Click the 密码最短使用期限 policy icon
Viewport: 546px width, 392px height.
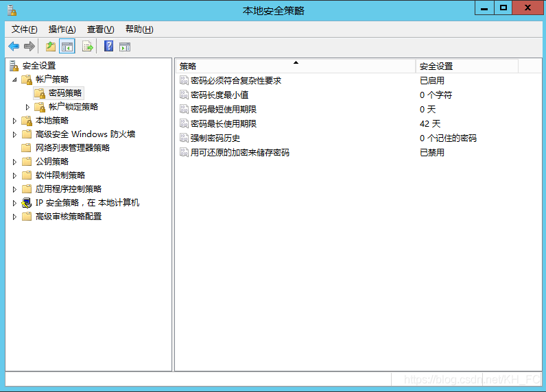point(184,109)
